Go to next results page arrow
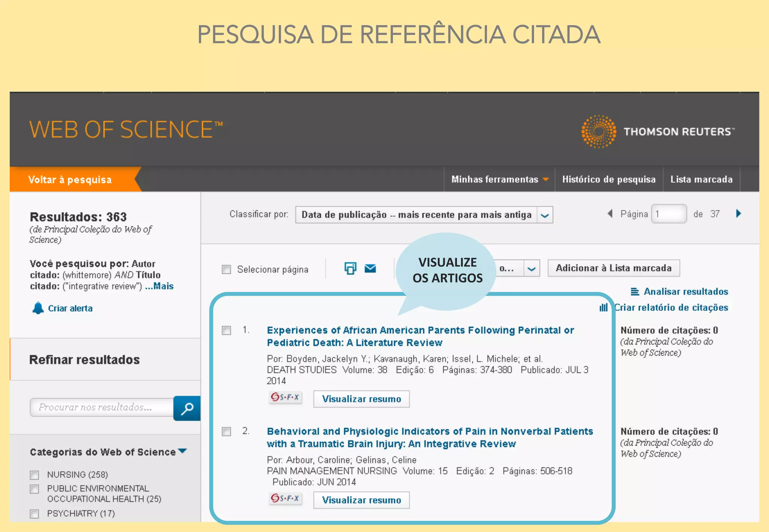Image resolution: width=769 pixels, height=532 pixels. click(x=739, y=213)
